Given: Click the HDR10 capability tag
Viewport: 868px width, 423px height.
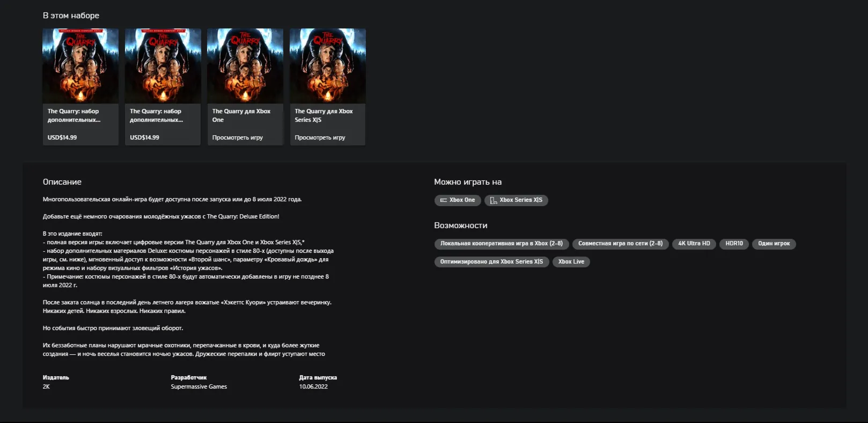Looking at the screenshot, I should tap(734, 244).
